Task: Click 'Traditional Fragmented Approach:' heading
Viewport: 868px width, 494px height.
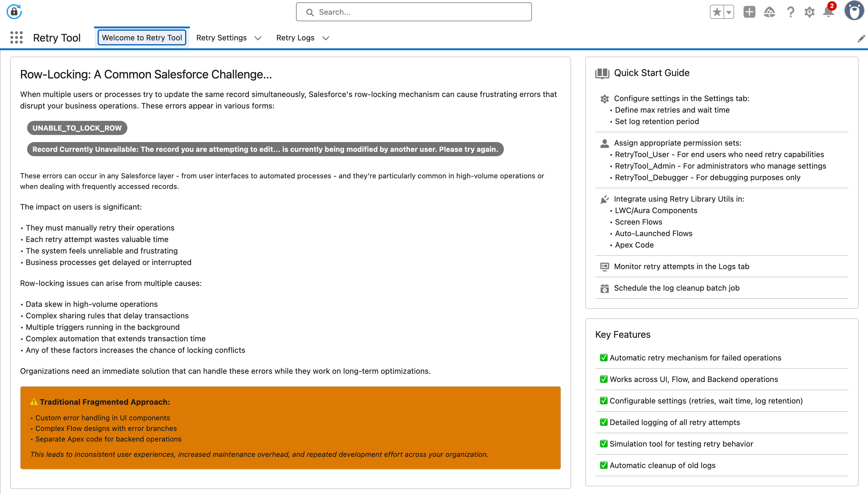Action: point(105,402)
